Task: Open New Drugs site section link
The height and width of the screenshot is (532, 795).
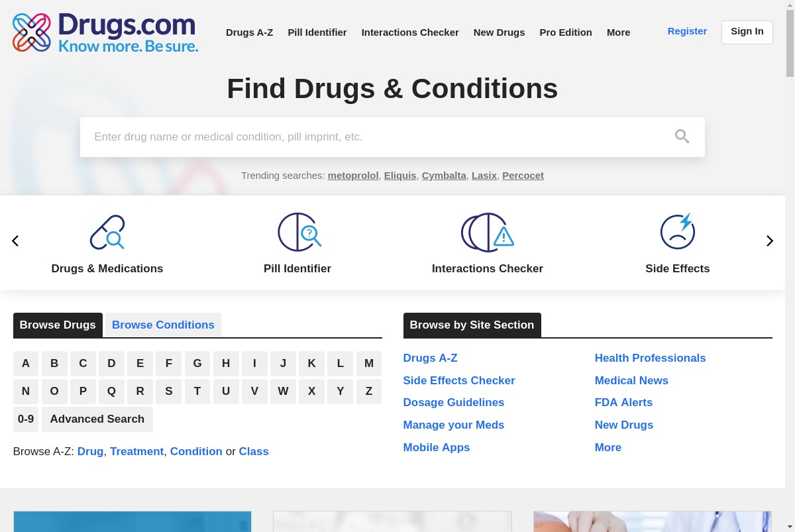Action: click(624, 425)
